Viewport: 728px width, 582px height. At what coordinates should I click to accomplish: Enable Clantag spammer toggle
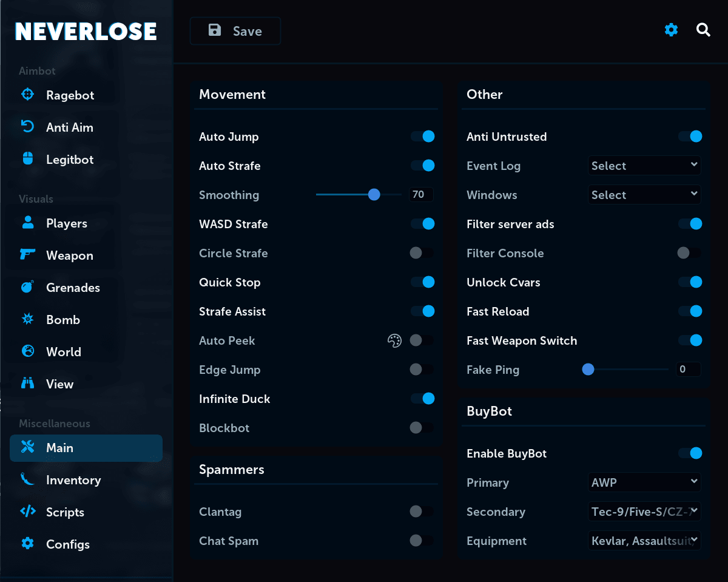pyautogui.click(x=422, y=512)
